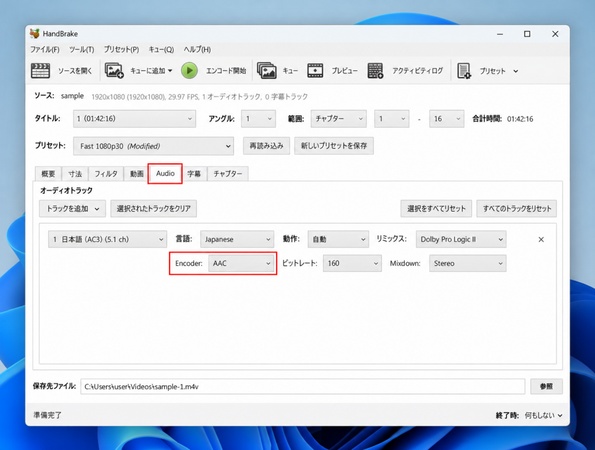Image resolution: width=595 pixels, height=450 pixels.
Task: Click the 再読み込み button
Action: click(x=266, y=146)
